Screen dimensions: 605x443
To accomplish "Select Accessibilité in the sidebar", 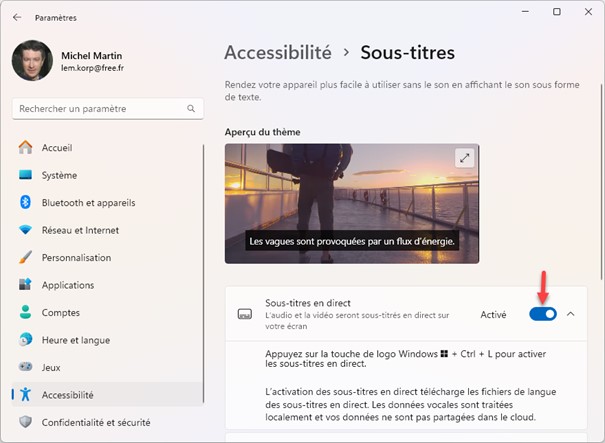I will [x=107, y=394].
